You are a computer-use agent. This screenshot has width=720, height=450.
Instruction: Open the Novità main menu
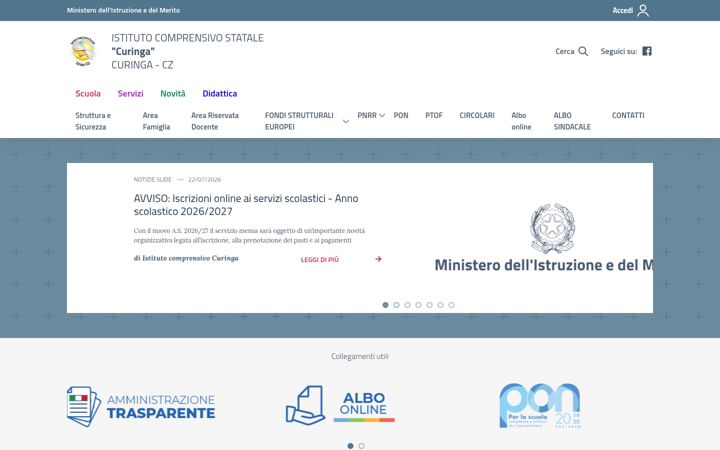pyautogui.click(x=173, y=94)
